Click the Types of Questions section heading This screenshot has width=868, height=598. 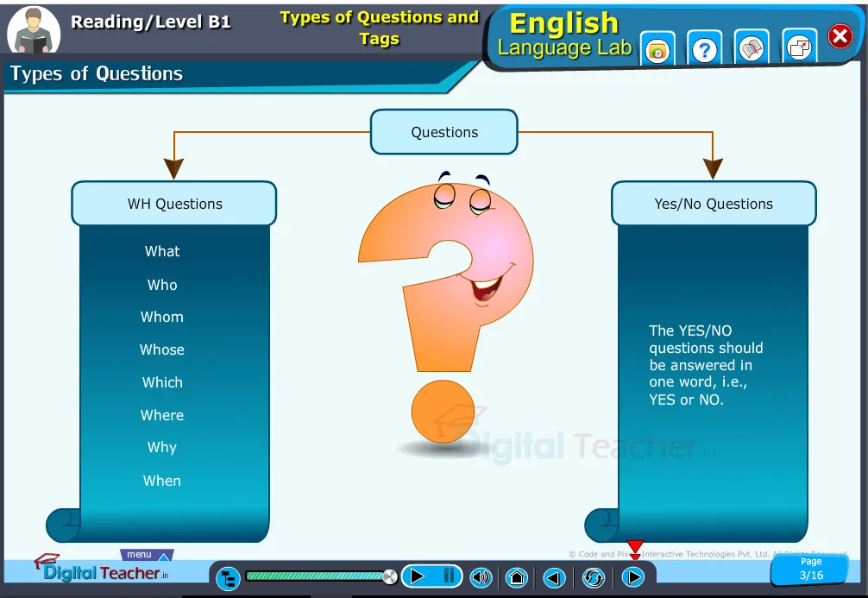pyautogui.click(x=97, y=73)
